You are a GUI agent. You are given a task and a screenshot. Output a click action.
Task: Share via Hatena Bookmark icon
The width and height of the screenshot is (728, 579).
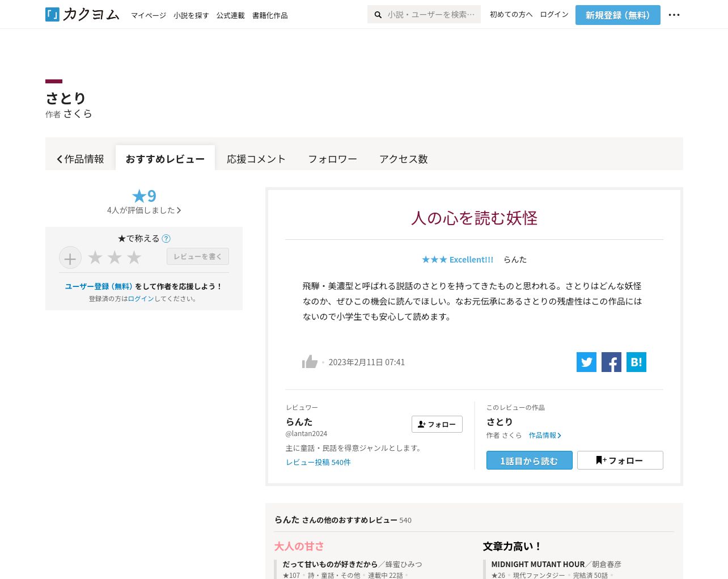pos(636,362)
